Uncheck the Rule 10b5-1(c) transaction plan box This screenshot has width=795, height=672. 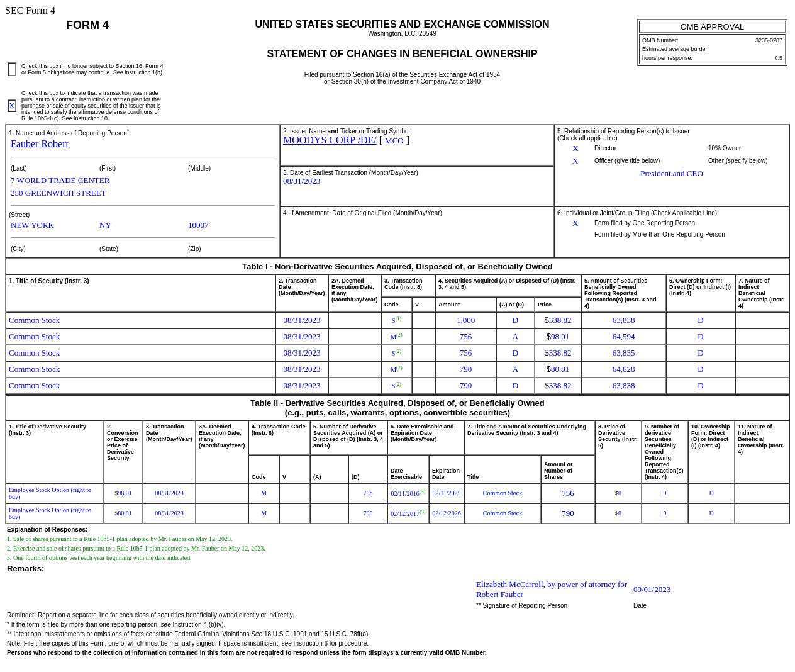(x=12, y=106)
